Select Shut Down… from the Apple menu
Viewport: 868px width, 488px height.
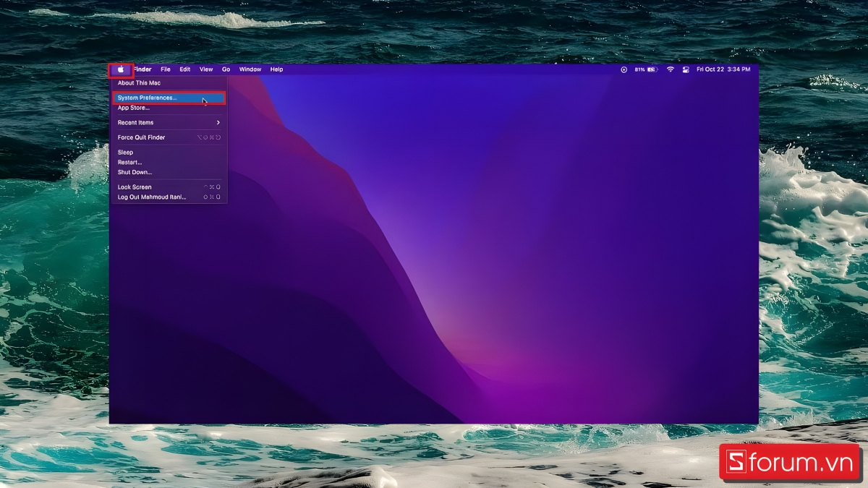coord(169,172)
